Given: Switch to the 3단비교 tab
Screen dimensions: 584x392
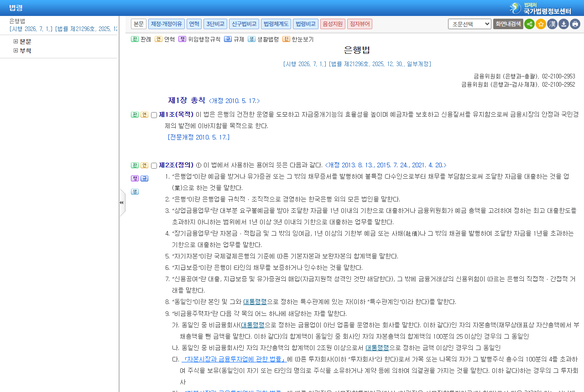Looking at the screenshot, I should point(215,24).
